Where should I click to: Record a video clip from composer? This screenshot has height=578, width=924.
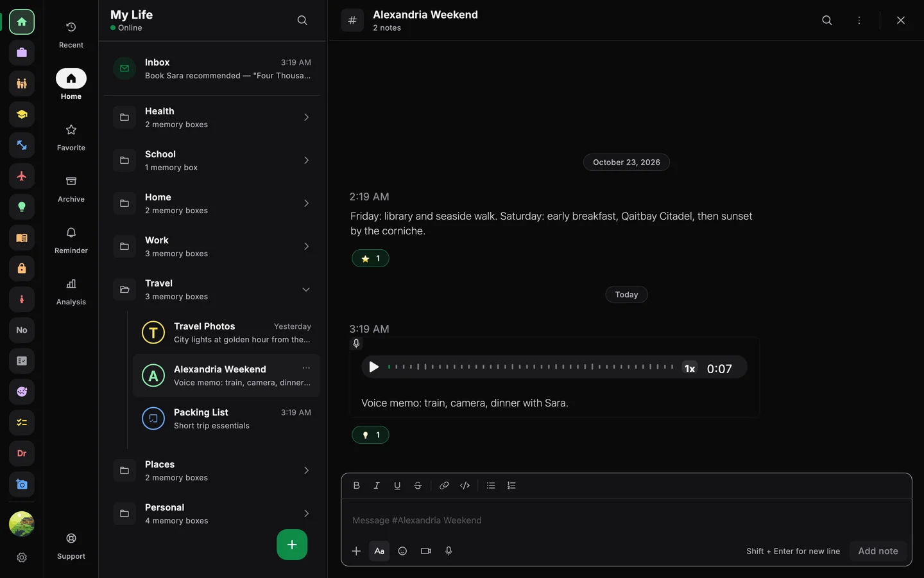pyautogui.click(x=425, y=551)
